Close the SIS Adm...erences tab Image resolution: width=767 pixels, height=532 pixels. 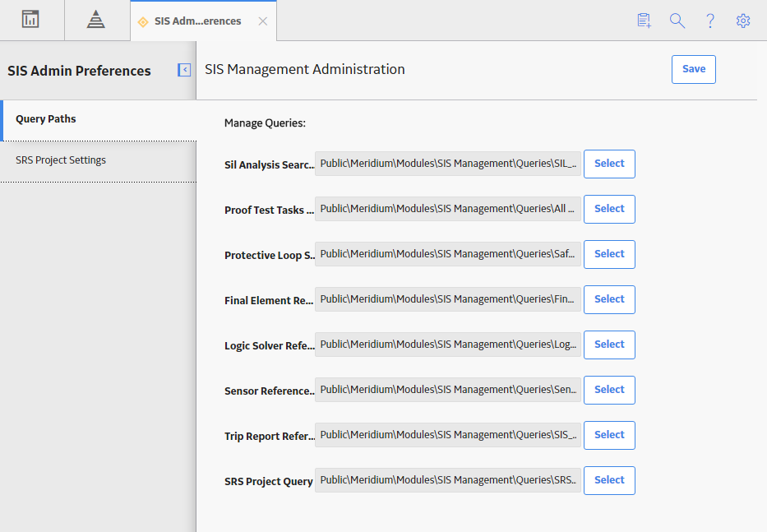click(263, 21)
